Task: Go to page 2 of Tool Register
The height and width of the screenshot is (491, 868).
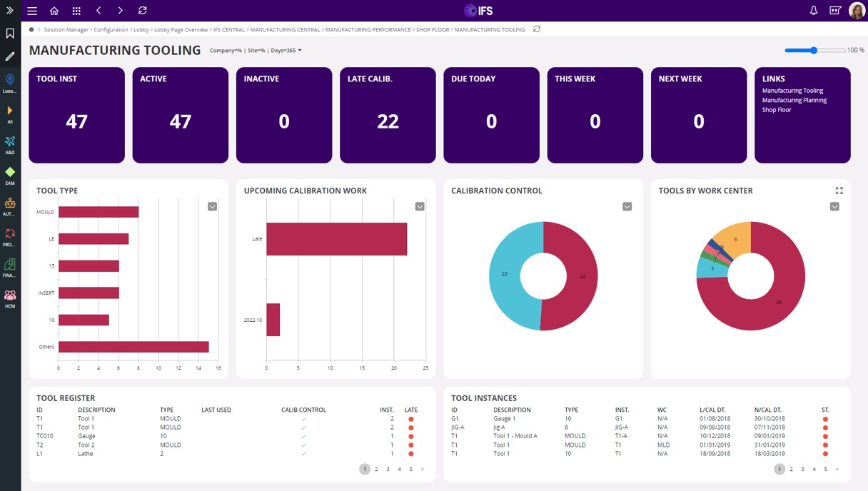Action: (376, 469)
